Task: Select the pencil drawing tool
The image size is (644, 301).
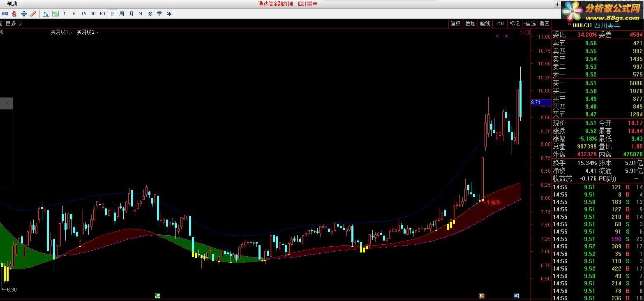Action: point(33,14)
